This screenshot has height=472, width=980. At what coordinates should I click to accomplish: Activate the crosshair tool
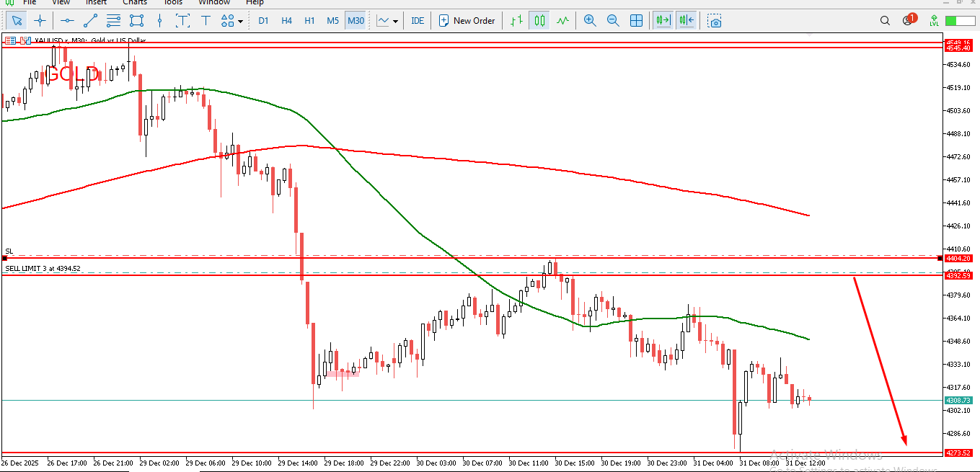40,21
